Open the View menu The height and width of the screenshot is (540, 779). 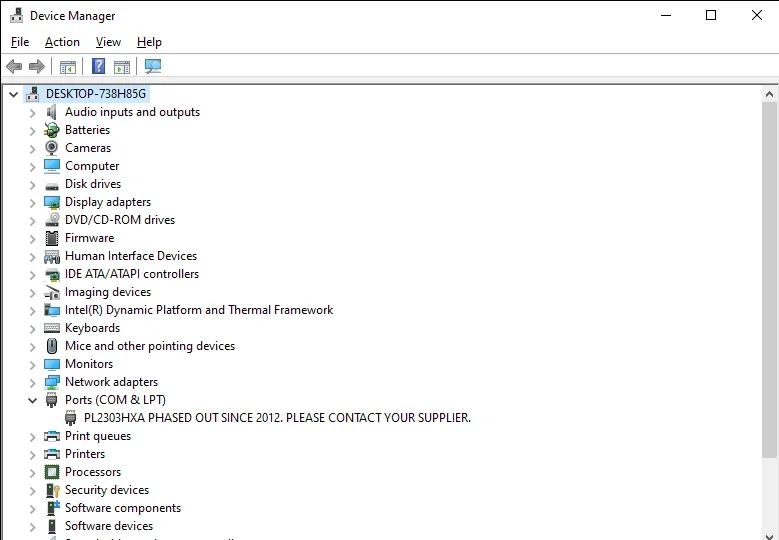(108, 42)
